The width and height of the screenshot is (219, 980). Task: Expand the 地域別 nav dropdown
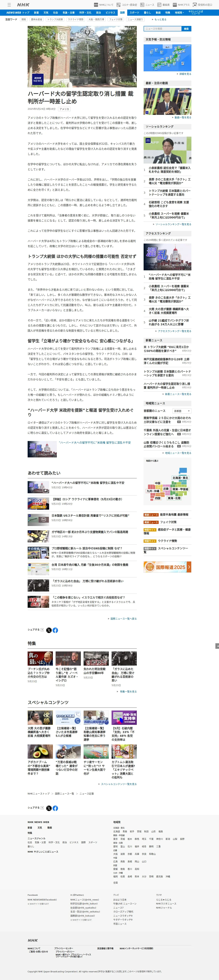tap(179, 13)
